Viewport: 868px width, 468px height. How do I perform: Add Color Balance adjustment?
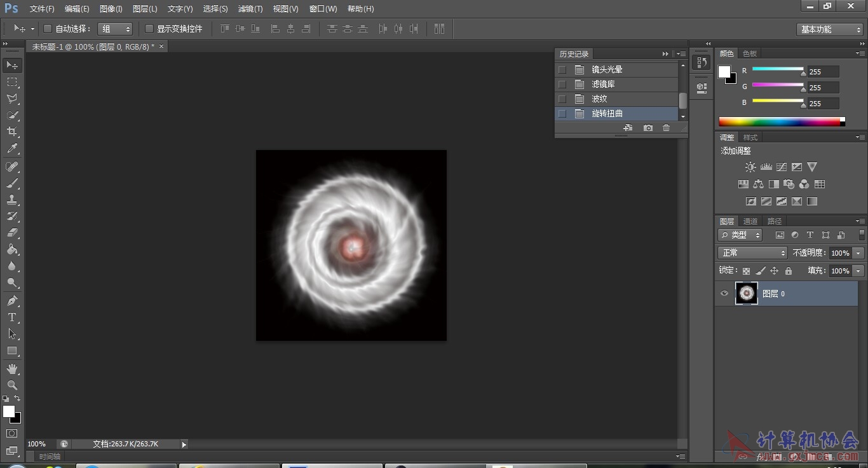(x=758, y=184)
